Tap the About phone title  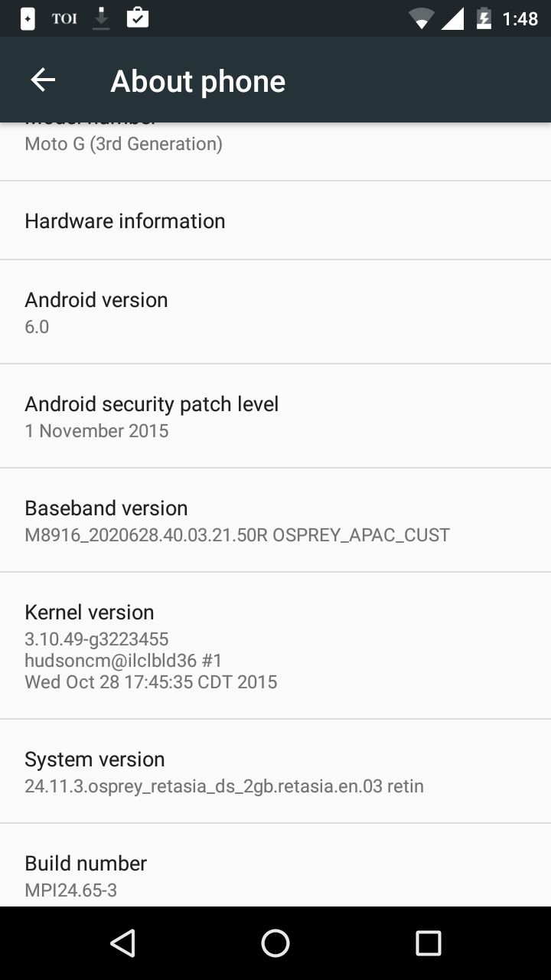tap(198, 80)
